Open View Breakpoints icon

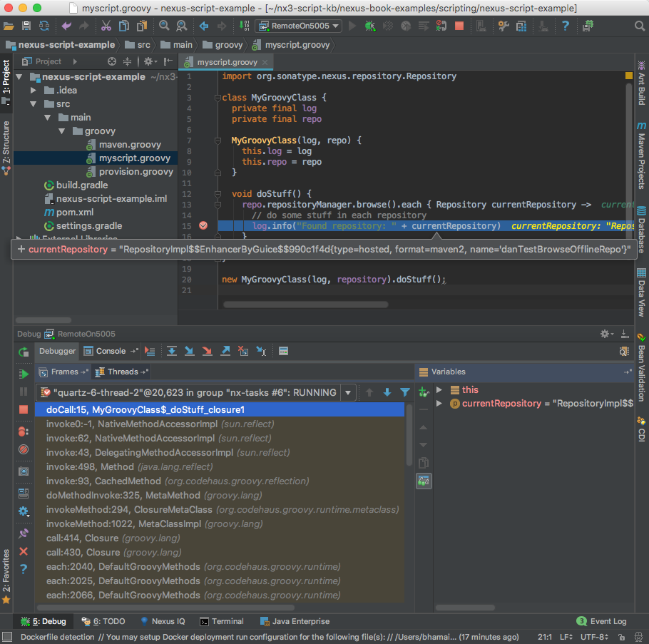(x=24, y=431)
